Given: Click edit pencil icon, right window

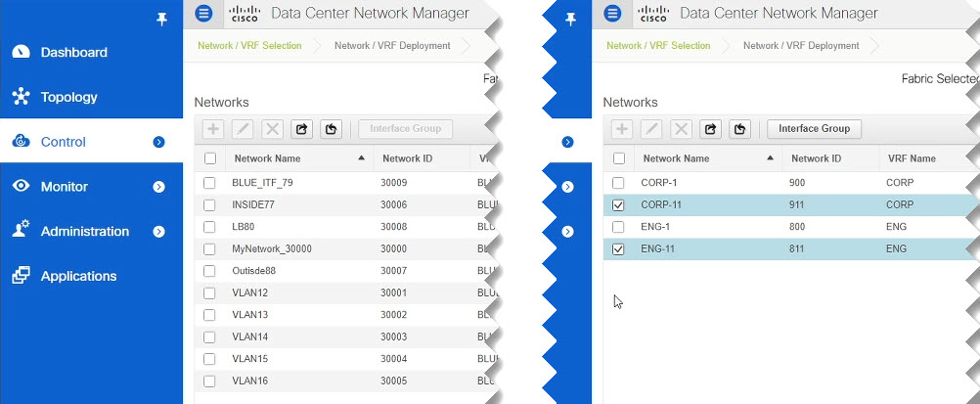Looking at the screenshot, I should click(x=651, y=129).
